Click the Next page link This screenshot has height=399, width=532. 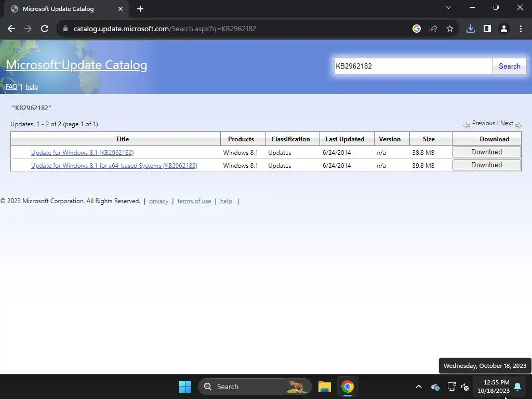(x=507, y=123)
